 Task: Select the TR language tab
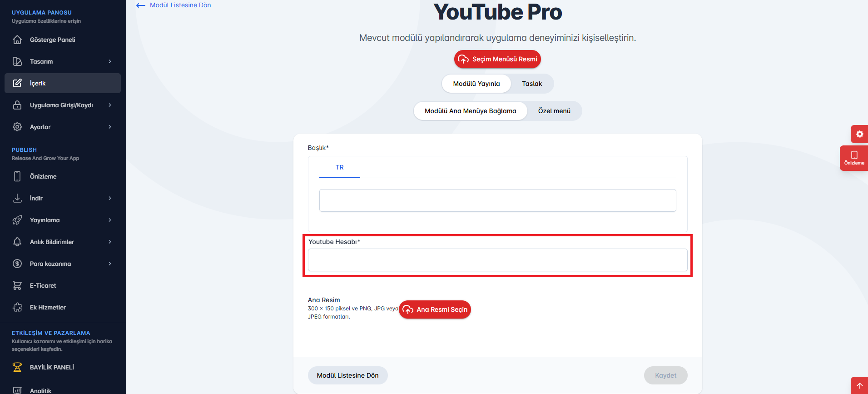point(340,167)
